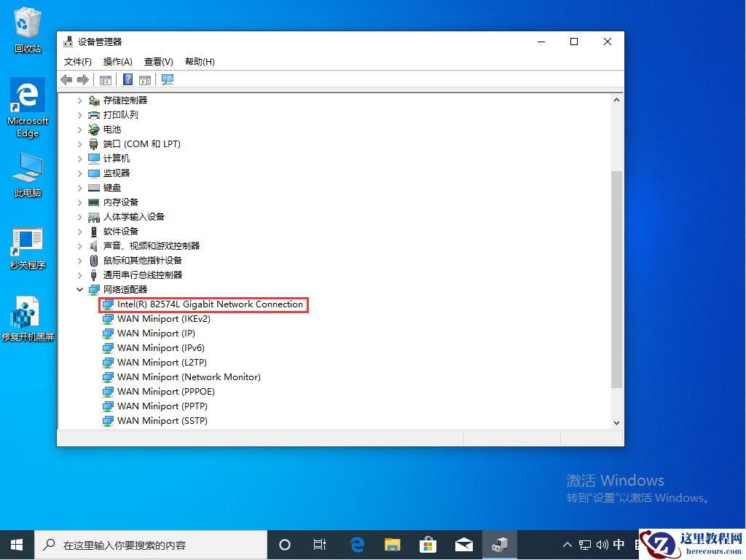Viewport: 746px width, 560px height.
Task: Expand the 监视器 category
Action: click(x=80, y=173)
